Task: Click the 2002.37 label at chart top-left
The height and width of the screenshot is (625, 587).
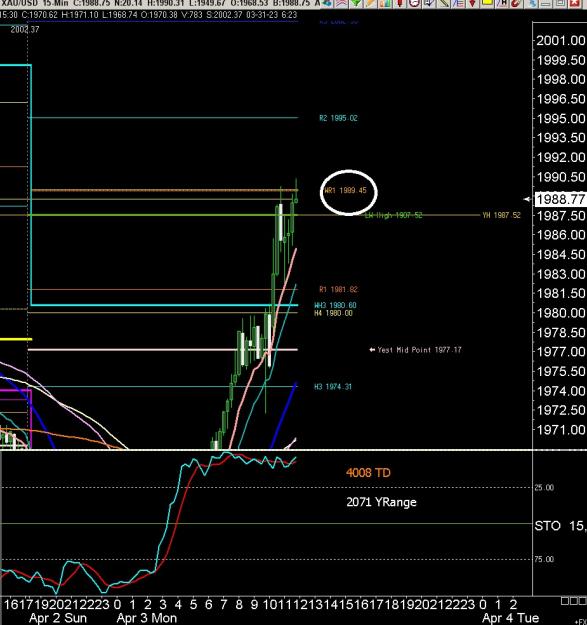Action: pyautogui.click(x=25, y=29)
